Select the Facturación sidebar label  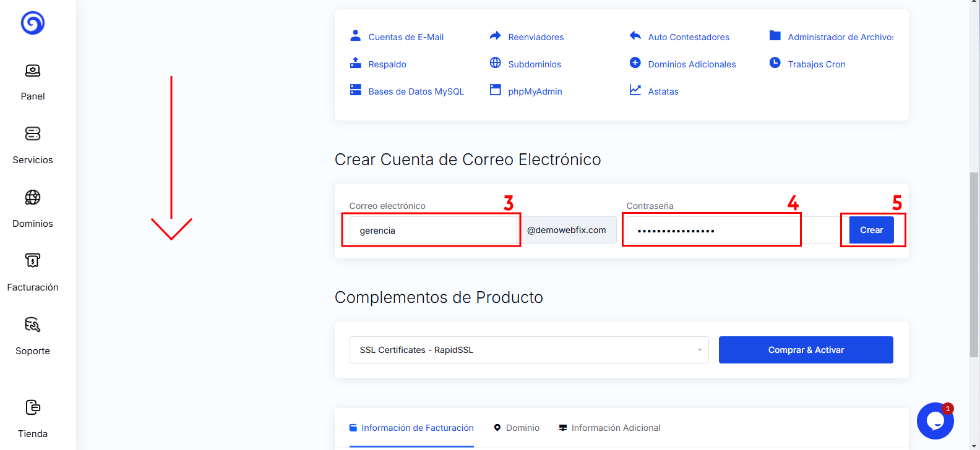pos(33,287)
